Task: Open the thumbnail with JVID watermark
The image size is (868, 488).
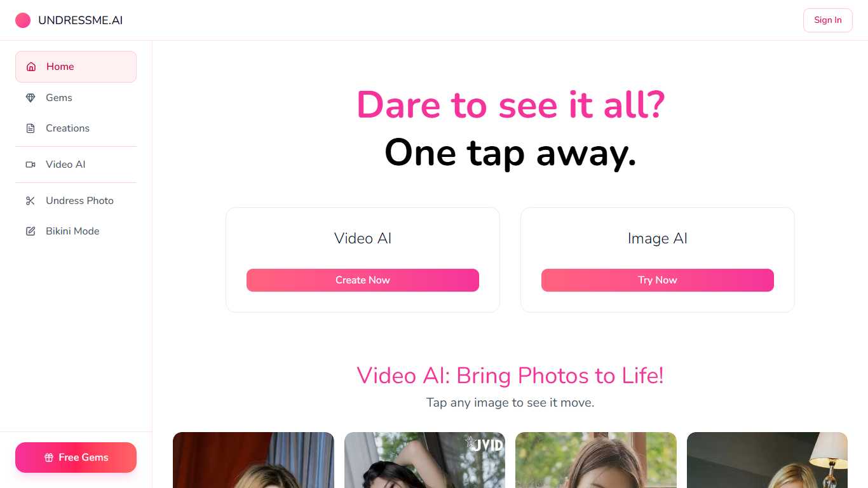Action: (x=424, y=460)
